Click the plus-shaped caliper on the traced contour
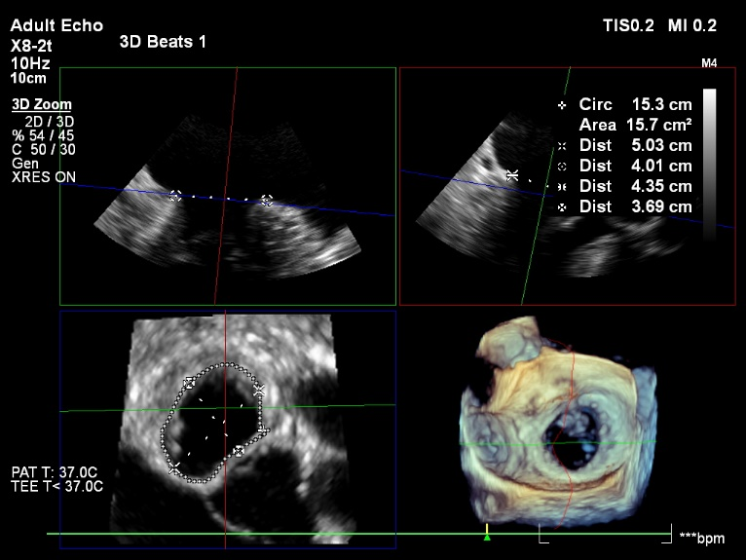The height and width of the screenshot is (560, 746). click(x=262, y=429)
